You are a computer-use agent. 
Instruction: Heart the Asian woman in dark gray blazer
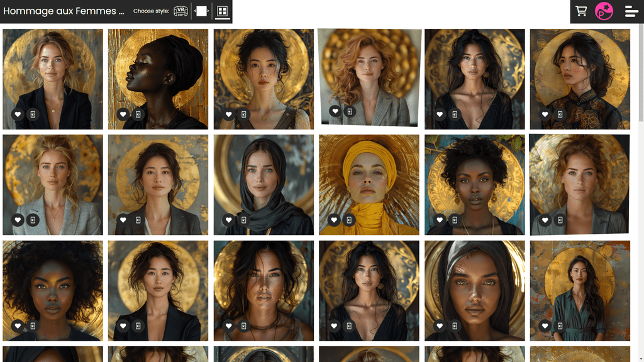click(x=123, y=220)
